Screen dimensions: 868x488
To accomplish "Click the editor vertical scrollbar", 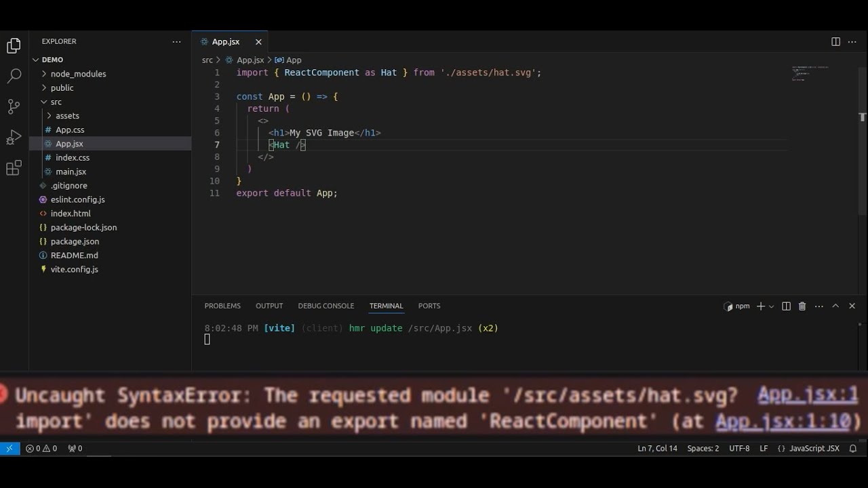I will pos(863,141).
